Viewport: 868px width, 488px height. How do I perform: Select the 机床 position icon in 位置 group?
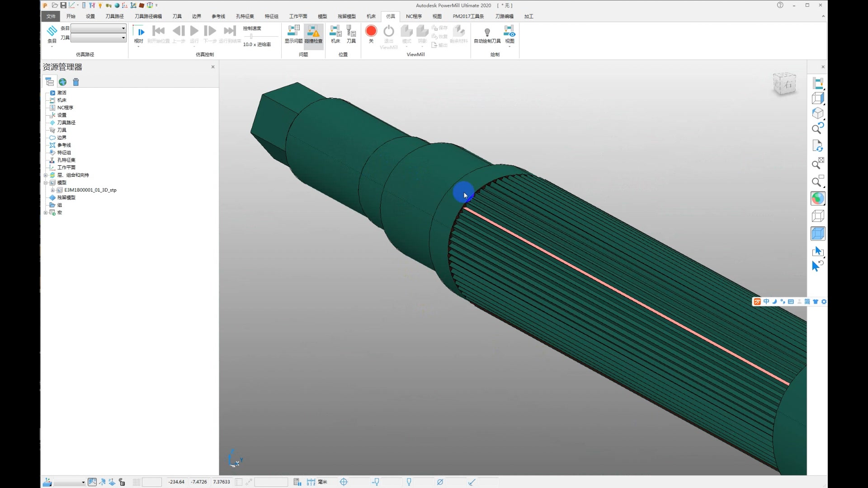pos(335,34)
